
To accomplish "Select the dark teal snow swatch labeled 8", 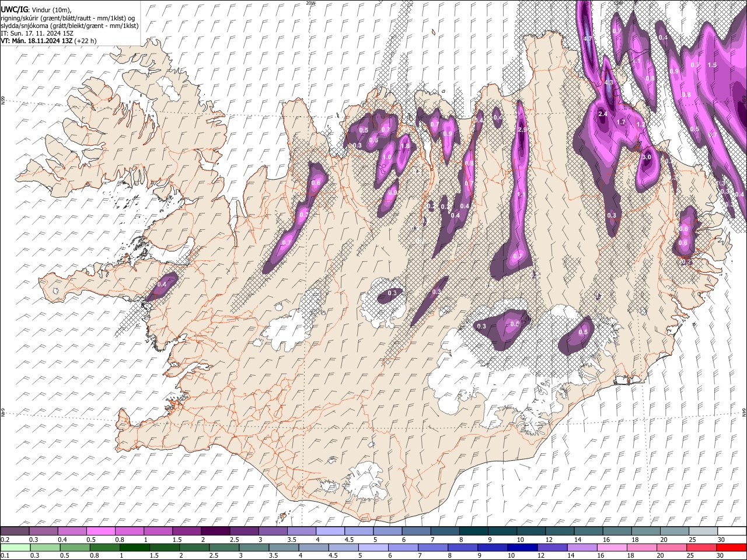I will (x=474, y=531).
